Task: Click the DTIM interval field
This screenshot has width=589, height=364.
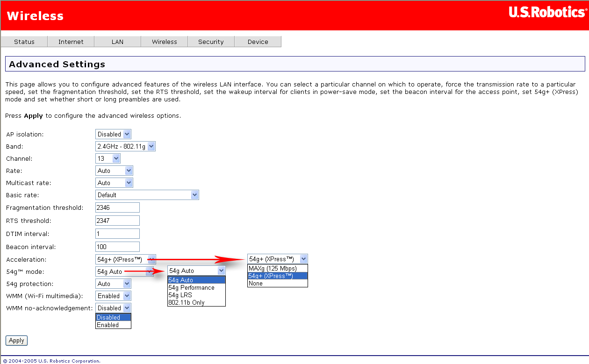Action: coord(117,234)
